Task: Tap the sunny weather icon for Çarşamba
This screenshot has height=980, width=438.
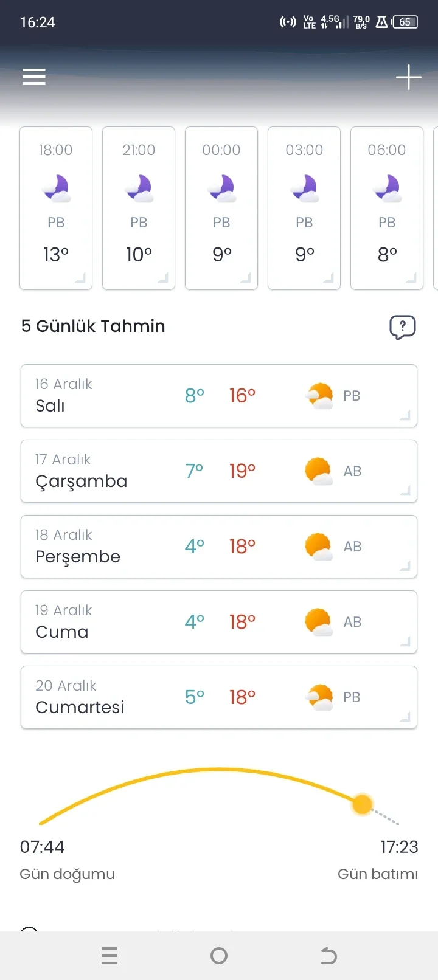Action: click(318, 471)
